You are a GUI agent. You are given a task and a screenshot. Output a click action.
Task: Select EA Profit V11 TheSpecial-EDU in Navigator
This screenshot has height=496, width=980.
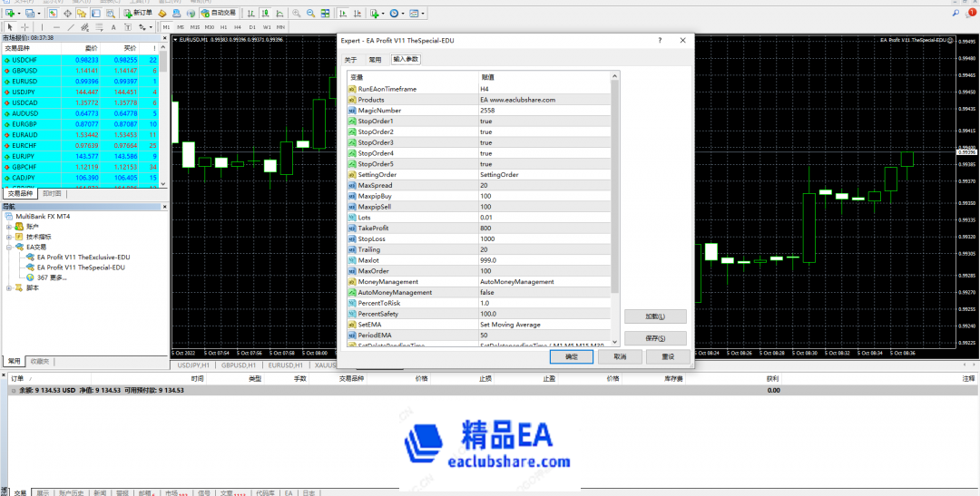81,267
